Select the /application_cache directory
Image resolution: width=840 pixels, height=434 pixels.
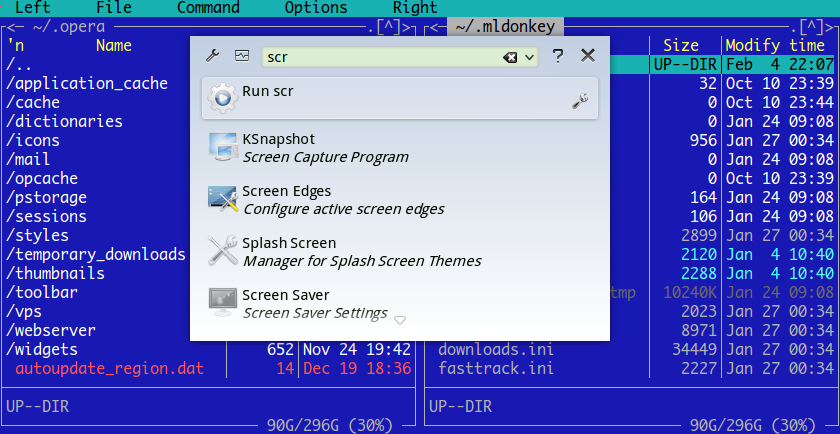87,84
